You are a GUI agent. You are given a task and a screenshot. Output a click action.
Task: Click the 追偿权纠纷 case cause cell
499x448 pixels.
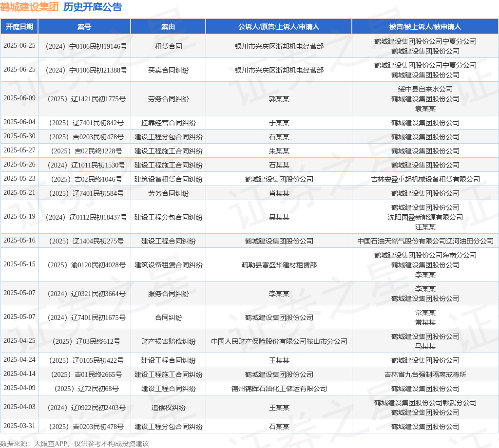168,408
